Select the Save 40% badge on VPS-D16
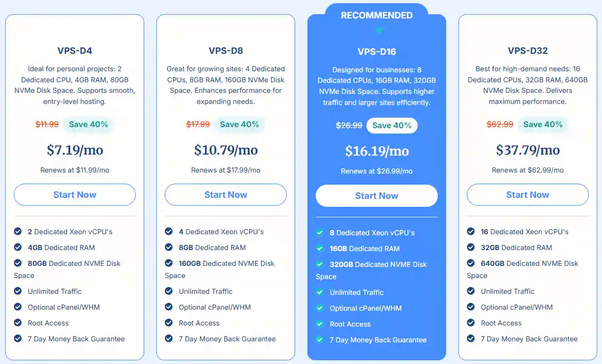Image resolution: width=602 pixels, height=364 pixels. pyautogui.click(x=392, y=125)
